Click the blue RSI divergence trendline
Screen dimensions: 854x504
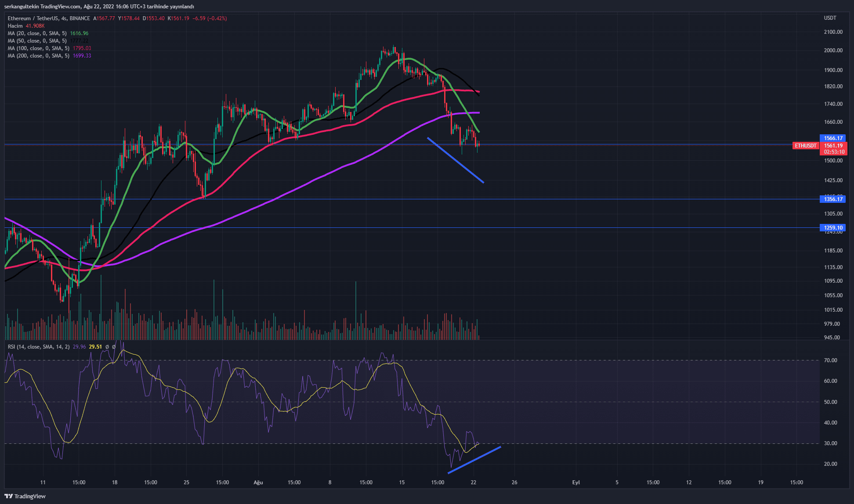click(474, 460)
